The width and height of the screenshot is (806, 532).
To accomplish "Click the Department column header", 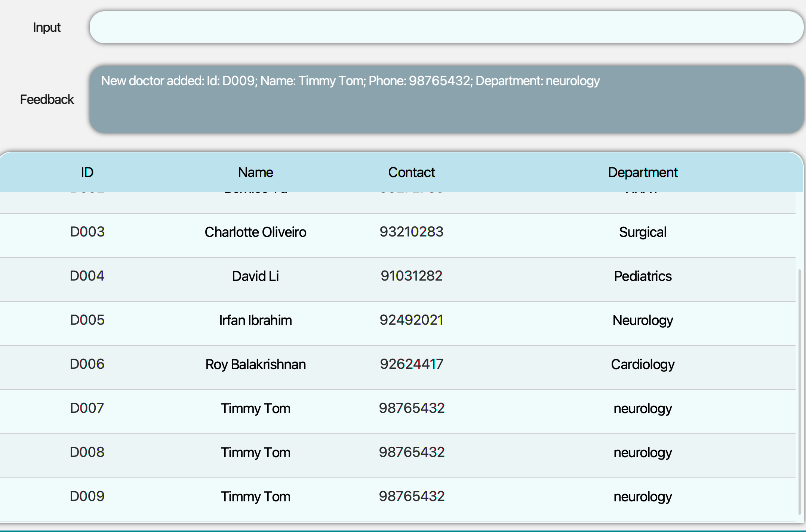I will click(x=642, y=173).
